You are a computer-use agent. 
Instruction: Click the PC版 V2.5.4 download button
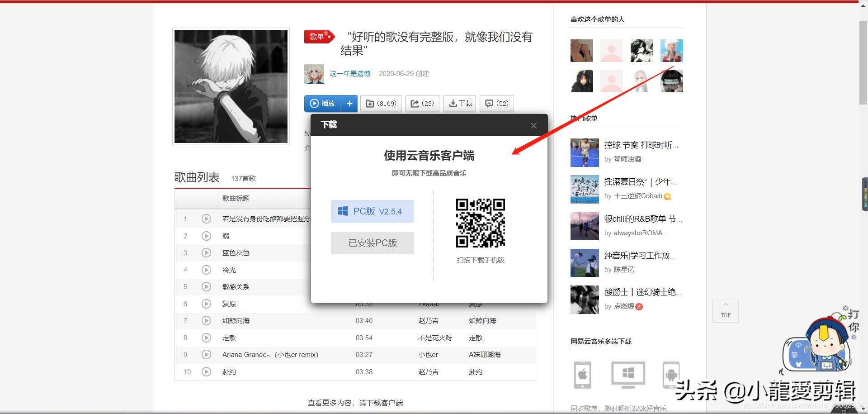[x=372, y=211]
